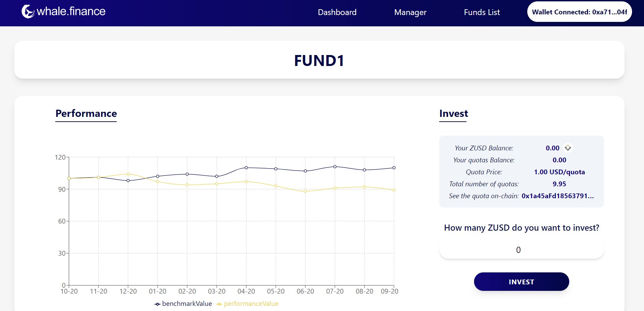Click 'Quota Price:' label
This screenshot has width=644, height=311.
tap(484, 172)
